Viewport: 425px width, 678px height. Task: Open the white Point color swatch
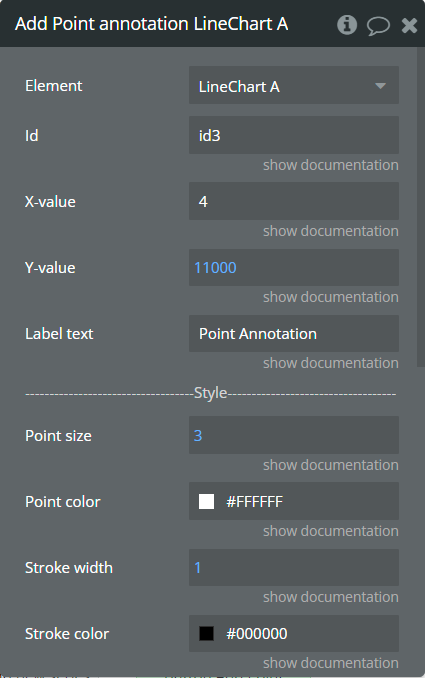206,502
